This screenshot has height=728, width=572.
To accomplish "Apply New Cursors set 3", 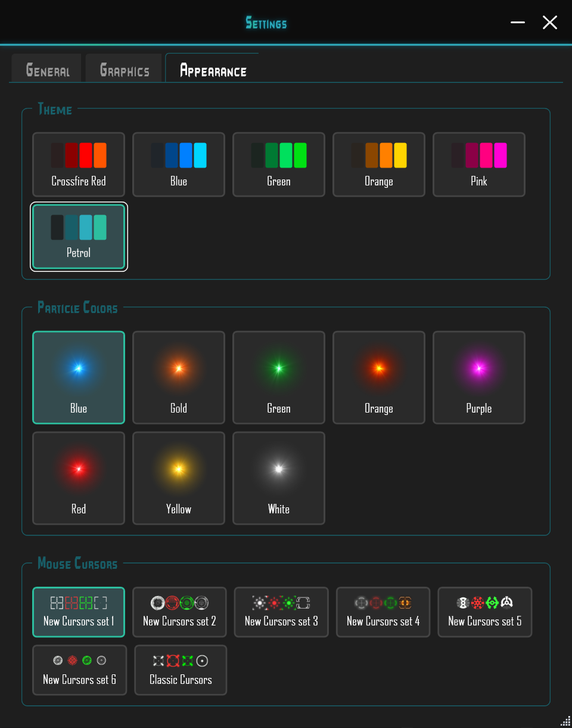I will click(x=281, y=612).
